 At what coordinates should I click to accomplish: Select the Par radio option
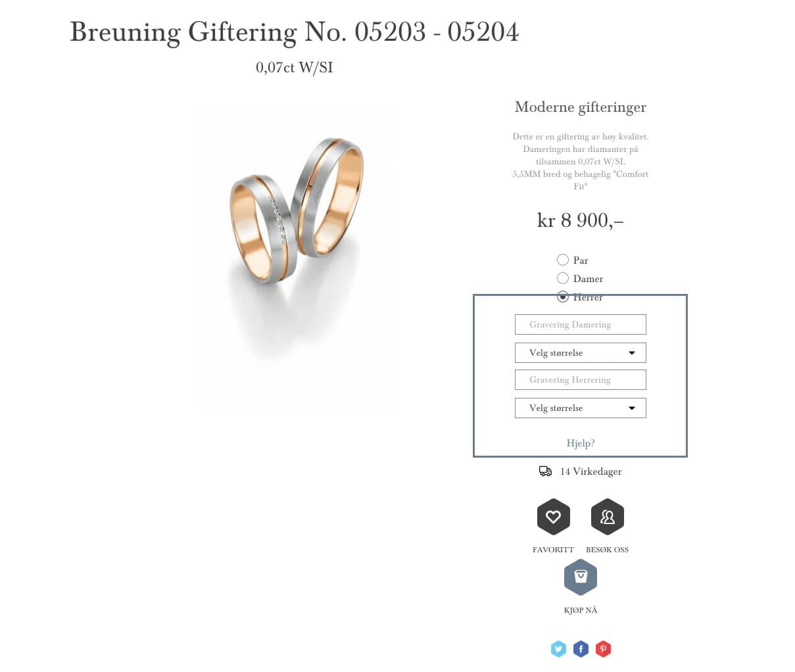pyautogui.click(x=563, y=260)
